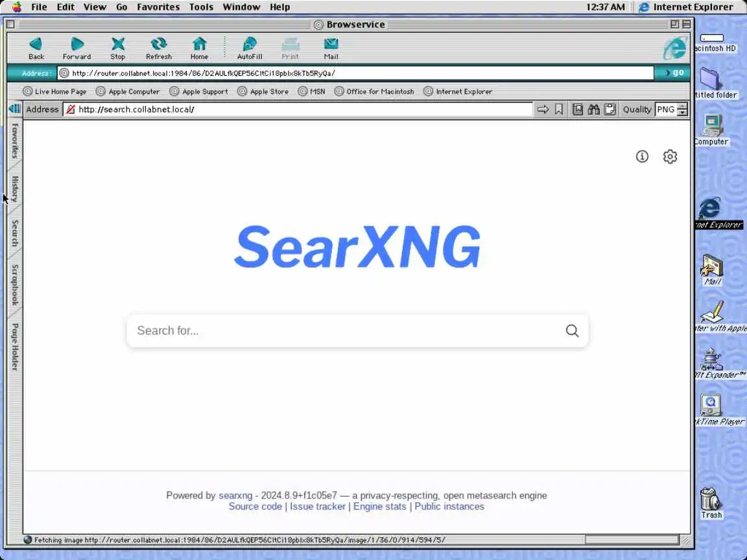Open the Page Holder side tab
Screen dimensions: 747x560
pos(16,347)
